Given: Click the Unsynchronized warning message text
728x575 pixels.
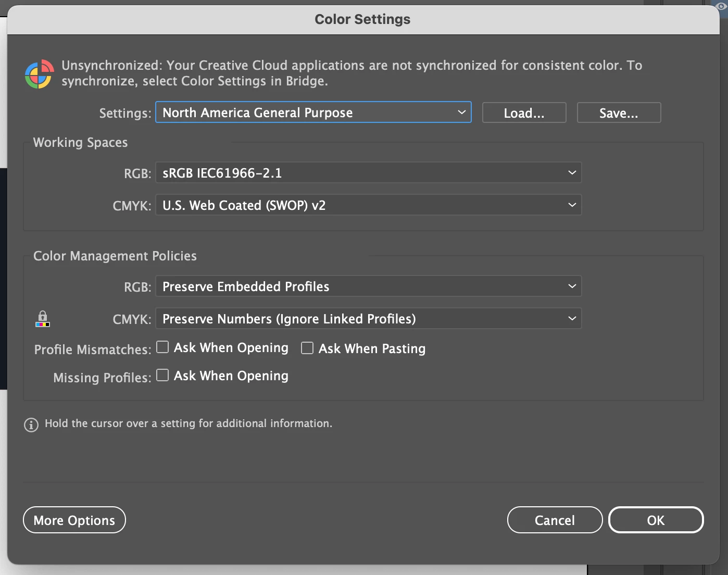Looking at the screenshot, I should 352,73.
